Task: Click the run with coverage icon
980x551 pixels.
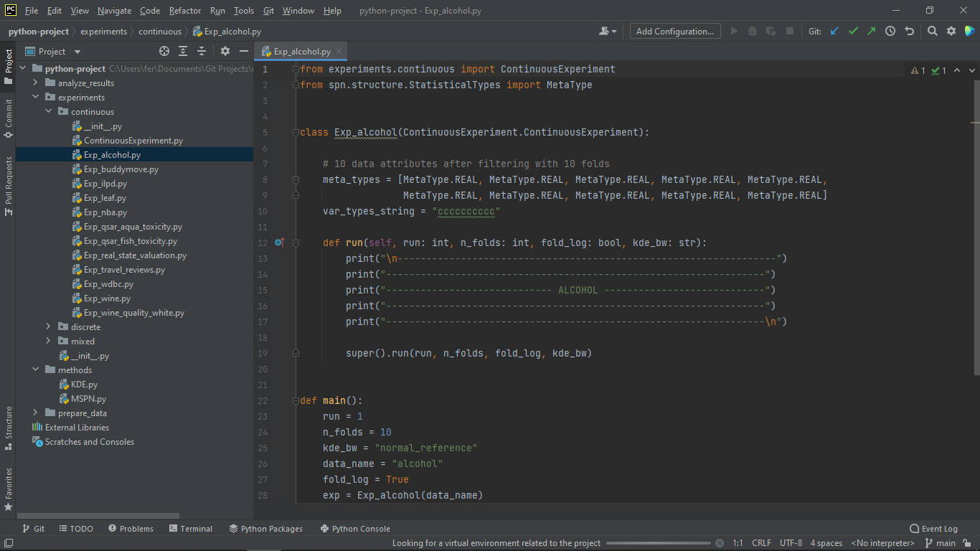Action: coord(771,31)
